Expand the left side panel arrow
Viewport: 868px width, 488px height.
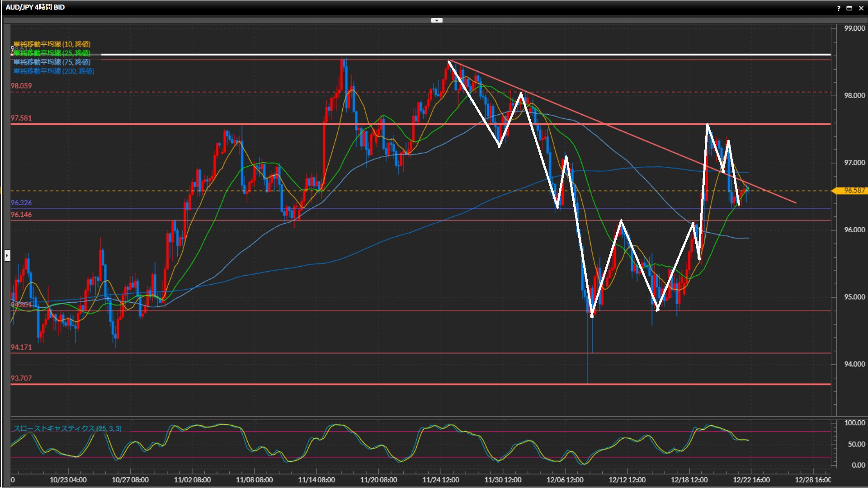pos(7,256)
